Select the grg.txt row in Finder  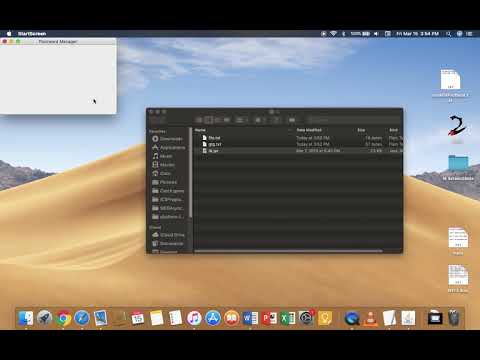(x=298, y=144)
